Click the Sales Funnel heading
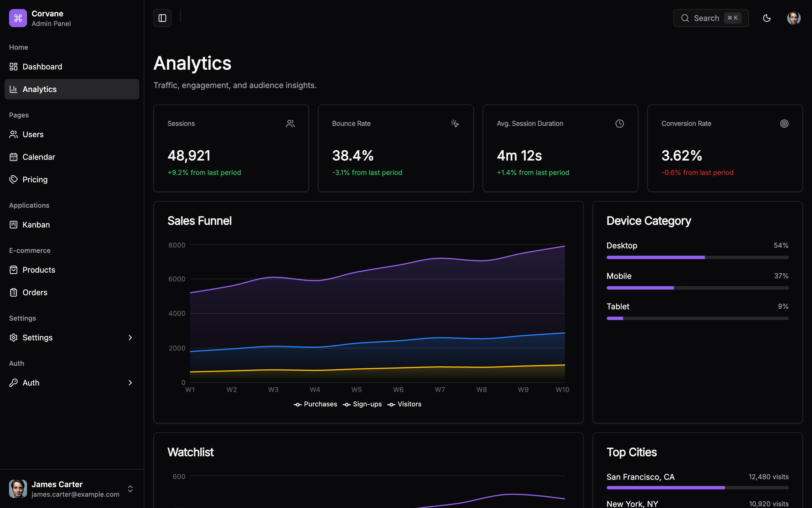Screen dimensions: 812x508 (x=199, y=221)
